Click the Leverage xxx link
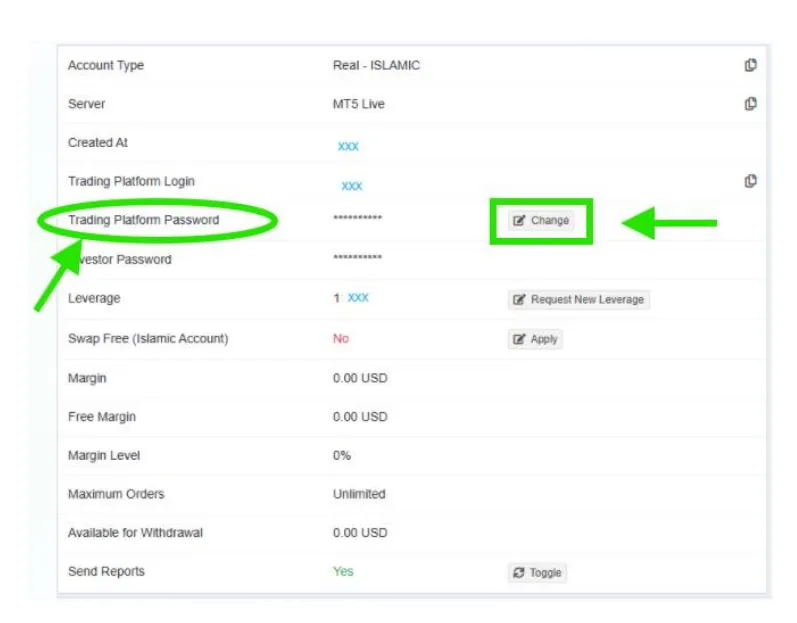797x623 pixels. pos(358,298)
